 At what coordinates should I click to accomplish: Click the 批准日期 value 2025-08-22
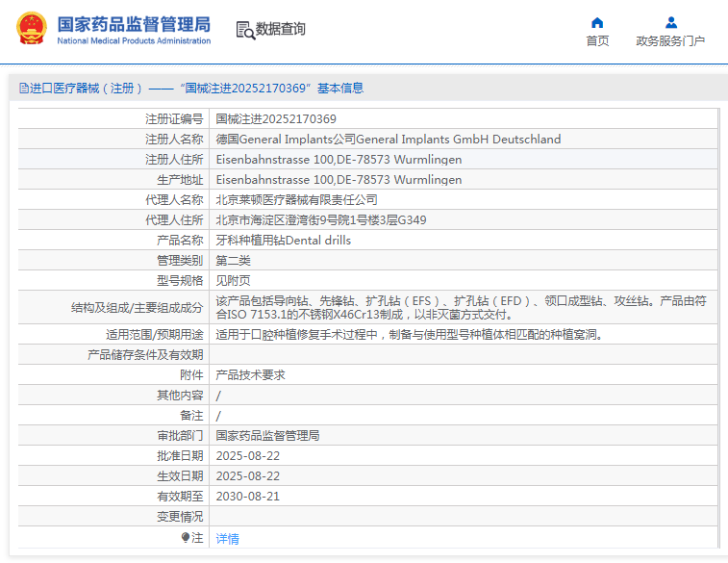(247, 456)
